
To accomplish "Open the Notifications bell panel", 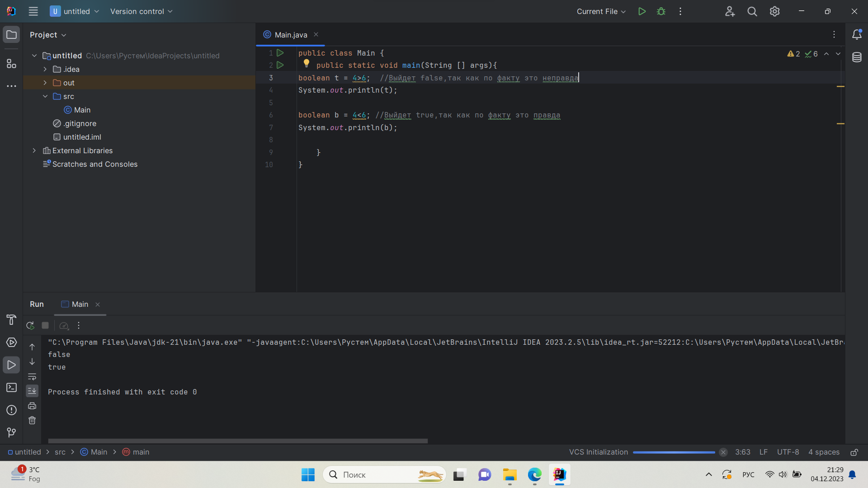I will pyautogui.click(x=857, y=34).
